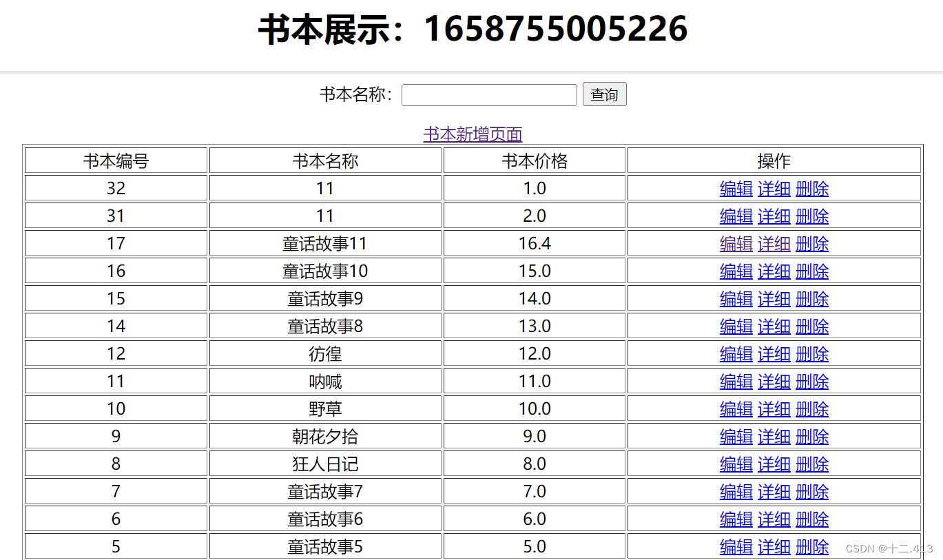View details of 童话故事11

(774, 244)
